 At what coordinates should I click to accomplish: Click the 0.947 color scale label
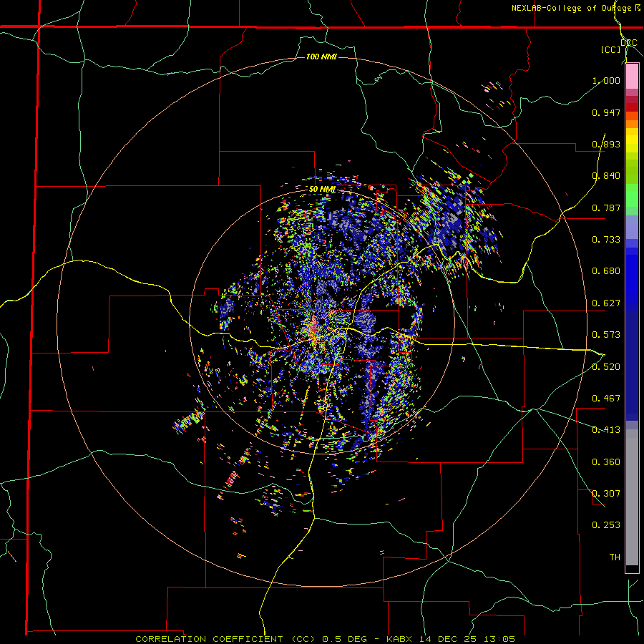[x=606, y=112]
